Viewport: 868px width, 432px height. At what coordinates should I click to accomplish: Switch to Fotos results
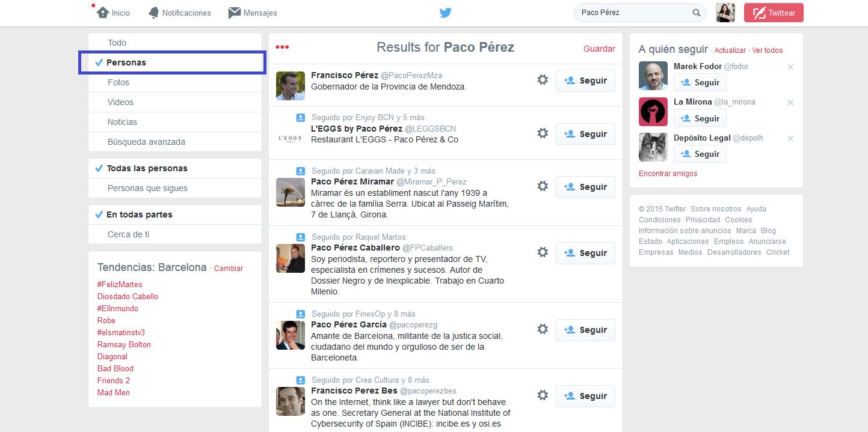pos(119,82)
